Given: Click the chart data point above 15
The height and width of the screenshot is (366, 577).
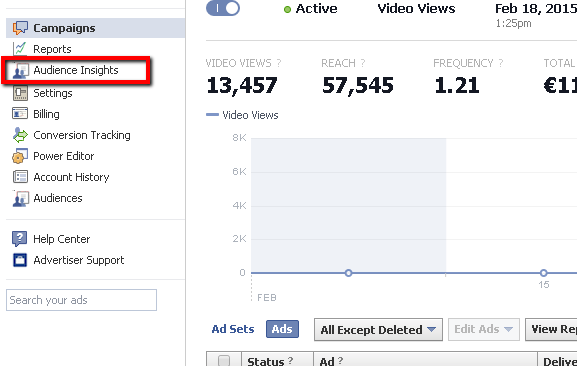Looking at the screenshot, I should [x=544, y=273].
